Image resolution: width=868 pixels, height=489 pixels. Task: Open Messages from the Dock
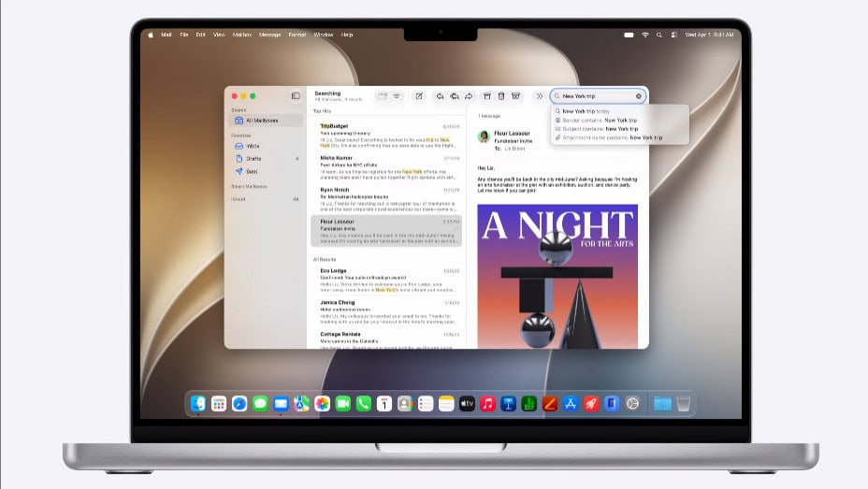[260, 404]
